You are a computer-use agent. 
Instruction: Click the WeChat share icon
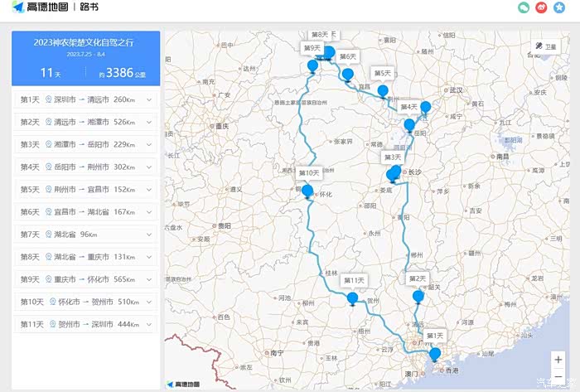(524, 7)
